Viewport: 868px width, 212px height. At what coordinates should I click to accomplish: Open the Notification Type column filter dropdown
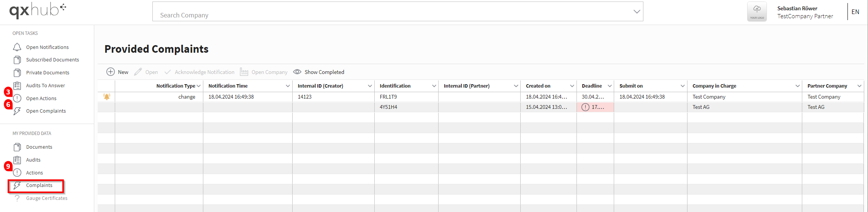(199, 86)
